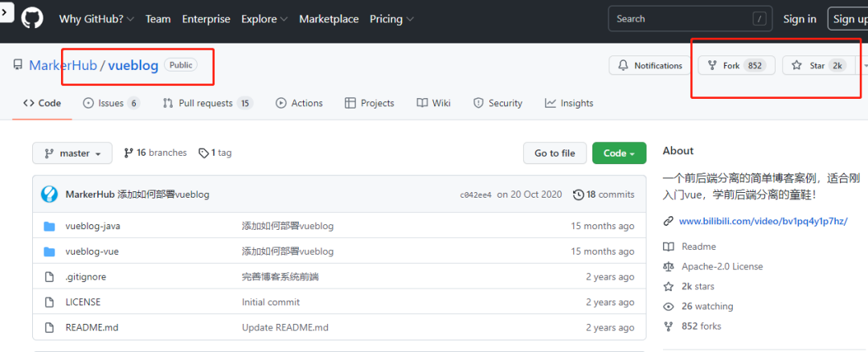Click the branch icon beside 16 branches
868x352 pixels.
[129, 153]
